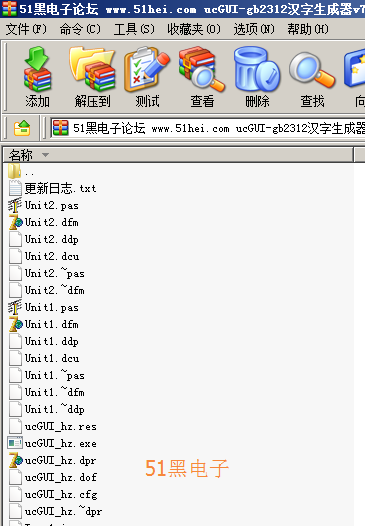Viewport: 365px width, 526px height.
Task: Select the file Unit1.~pas
Action: [46, 375]
